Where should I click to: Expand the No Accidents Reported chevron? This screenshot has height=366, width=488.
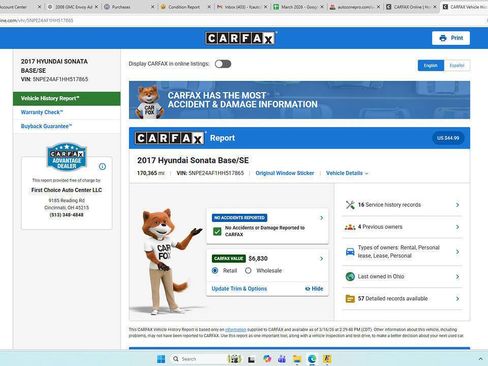pos(321,218)
